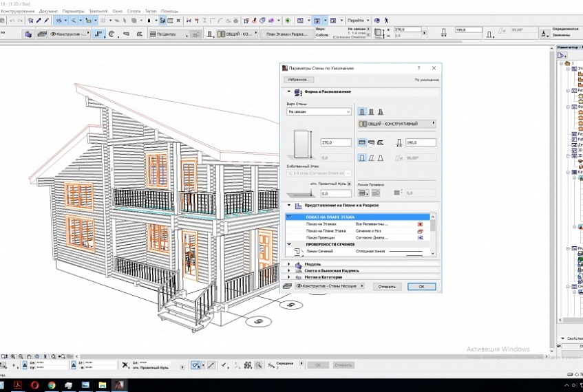
Task: Select the Показ на Плане Этажа row
Action: (x=358, y=231)
